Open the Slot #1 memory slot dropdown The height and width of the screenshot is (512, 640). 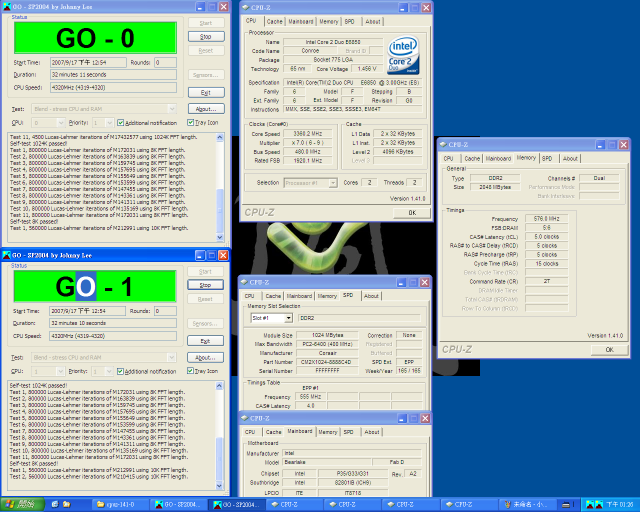tap(289, 318)
